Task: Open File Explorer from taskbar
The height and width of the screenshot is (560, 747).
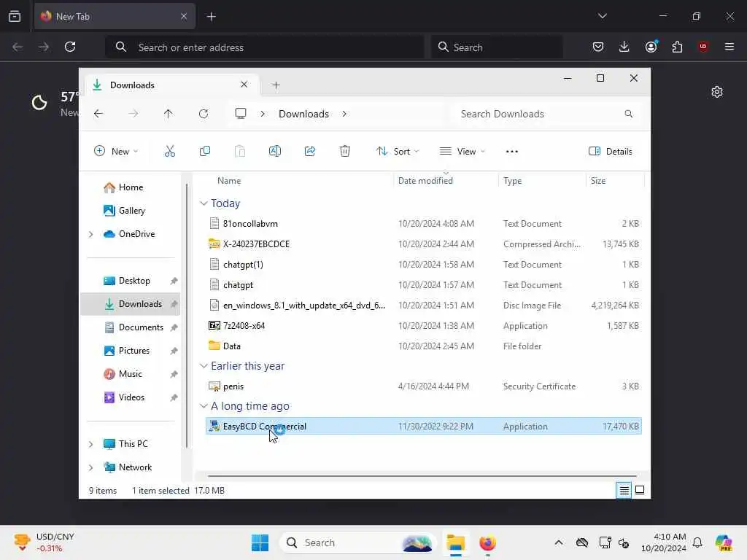Action: [x=456, y=542]
